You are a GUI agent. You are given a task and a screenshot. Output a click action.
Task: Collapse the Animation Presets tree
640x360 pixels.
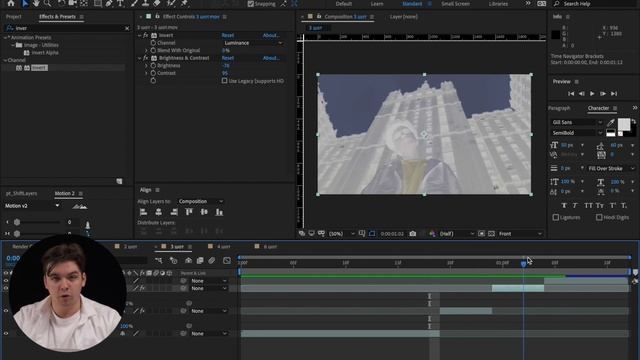[5, 38]
